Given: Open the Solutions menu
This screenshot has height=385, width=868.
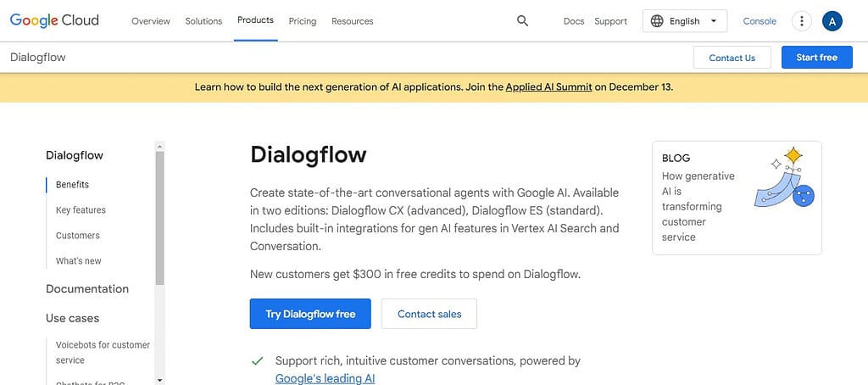Looking at the screenshot, I should (x=203, y=21).
